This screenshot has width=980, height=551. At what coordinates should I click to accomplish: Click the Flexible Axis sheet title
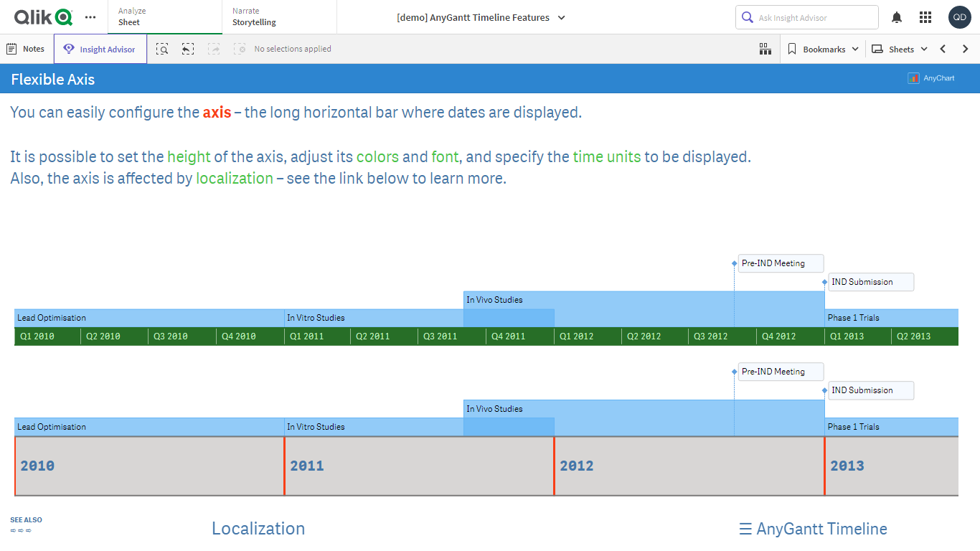coord(53,79)
